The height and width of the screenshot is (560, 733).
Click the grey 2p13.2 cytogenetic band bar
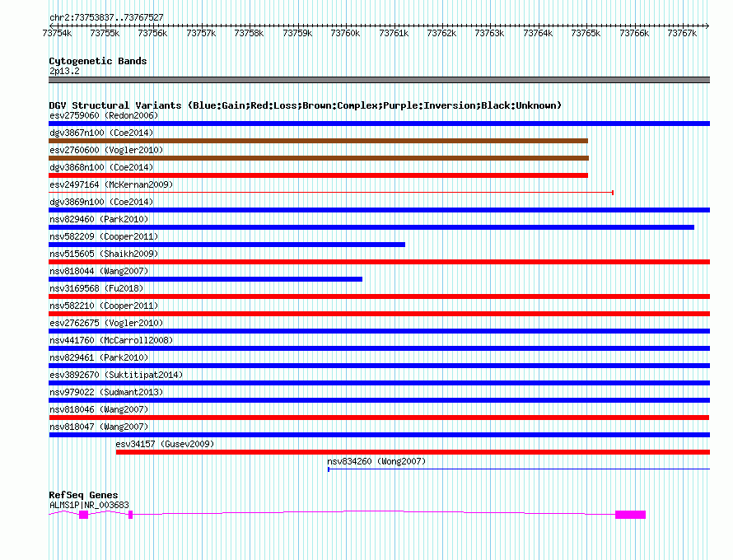[x=379, y=80]
